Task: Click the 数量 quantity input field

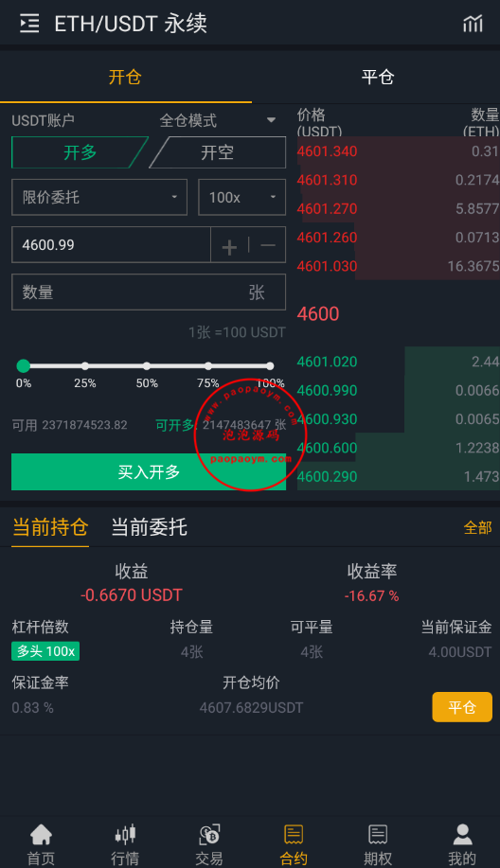Action: (149, 292)
